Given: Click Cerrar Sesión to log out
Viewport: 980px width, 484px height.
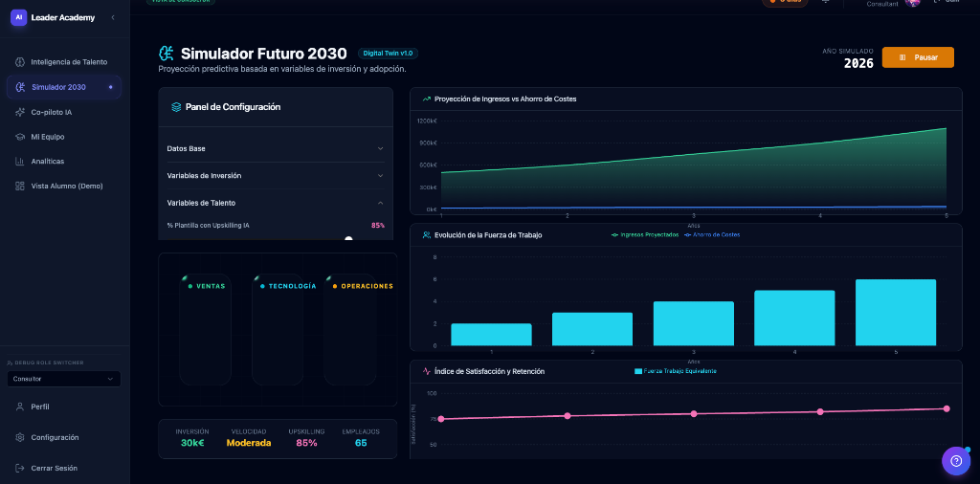Looking at the screenshot, I should click(64, 468).
